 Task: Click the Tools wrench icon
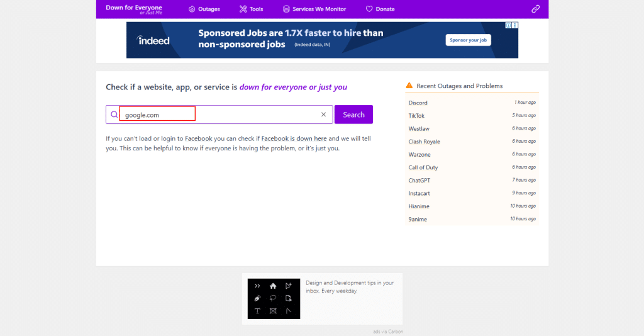coord(243,9)
